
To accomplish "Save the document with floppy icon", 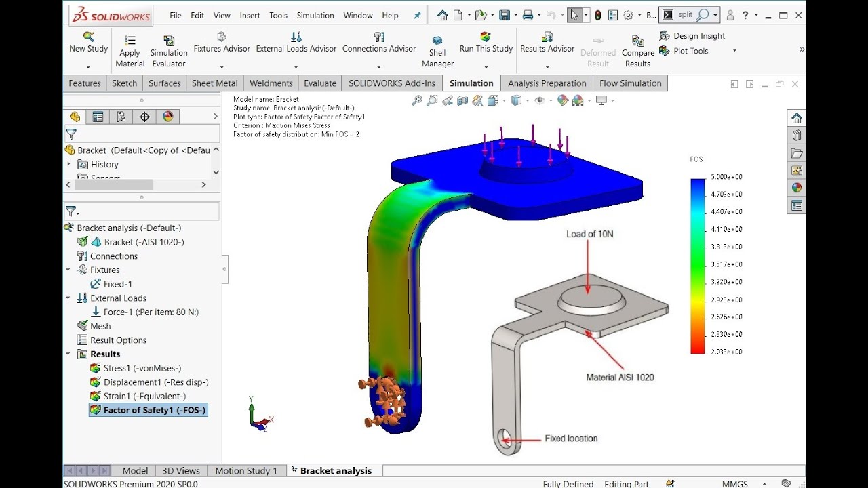I will (505, 15).
